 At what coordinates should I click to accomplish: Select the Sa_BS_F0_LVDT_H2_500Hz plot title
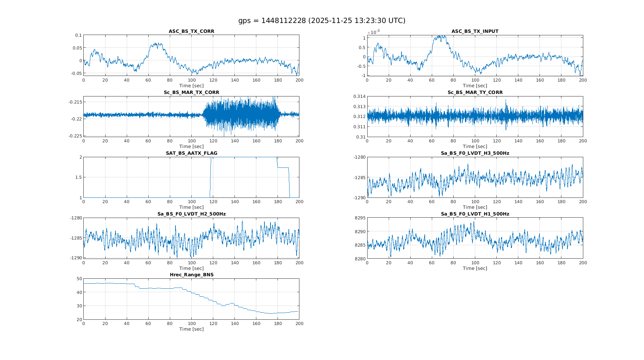191,214
